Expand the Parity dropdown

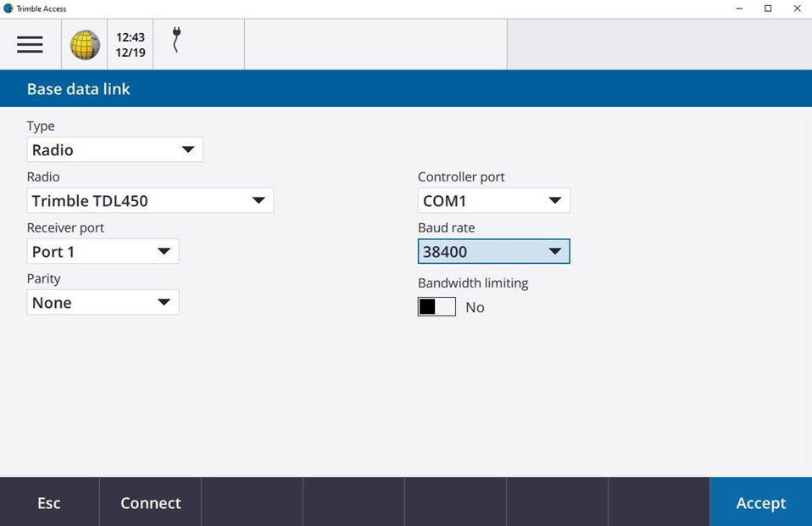pos(103,303)
